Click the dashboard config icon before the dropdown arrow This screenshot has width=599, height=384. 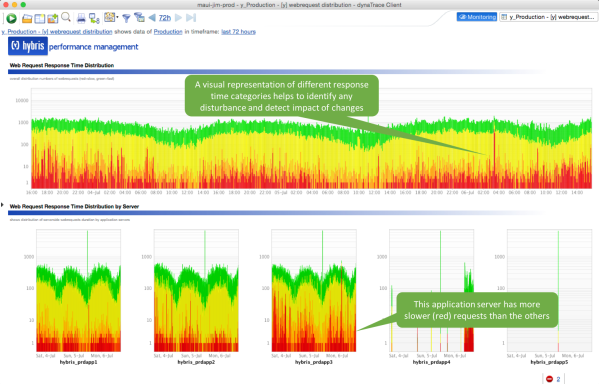click(x=109, y=17)
